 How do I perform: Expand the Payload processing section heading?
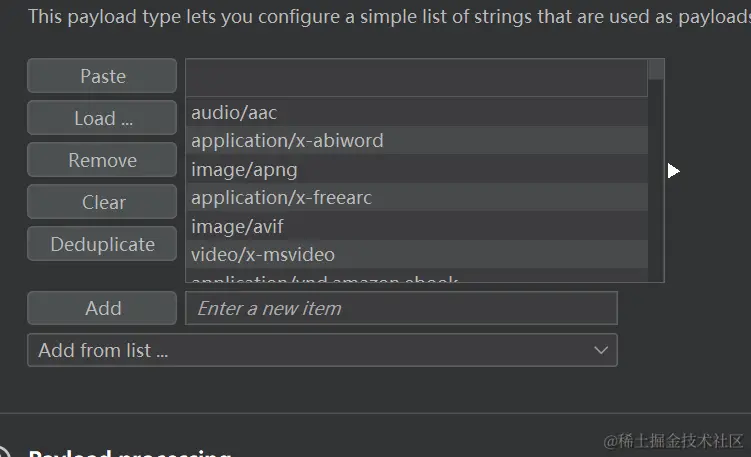coord(129,453)
